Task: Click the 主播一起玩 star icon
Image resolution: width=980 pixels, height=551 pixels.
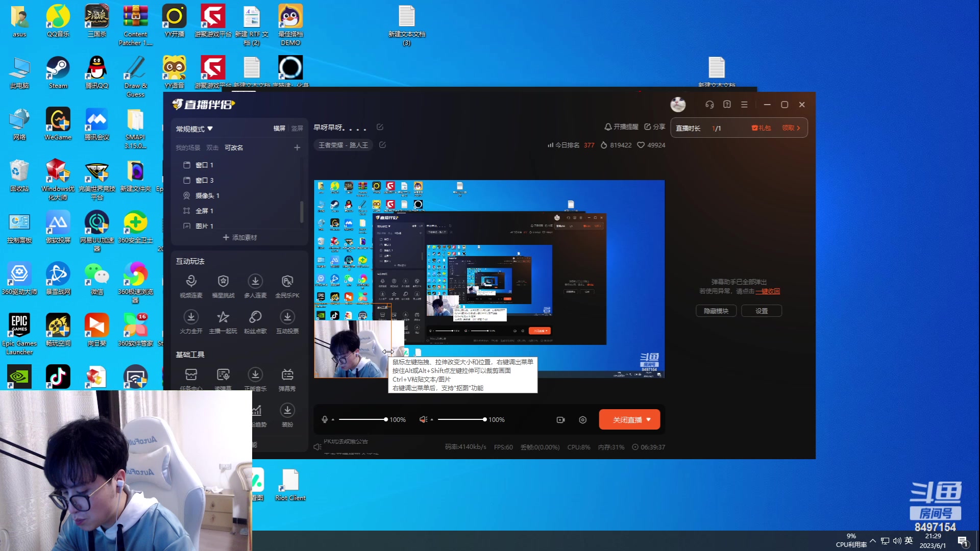Action: 223,317
